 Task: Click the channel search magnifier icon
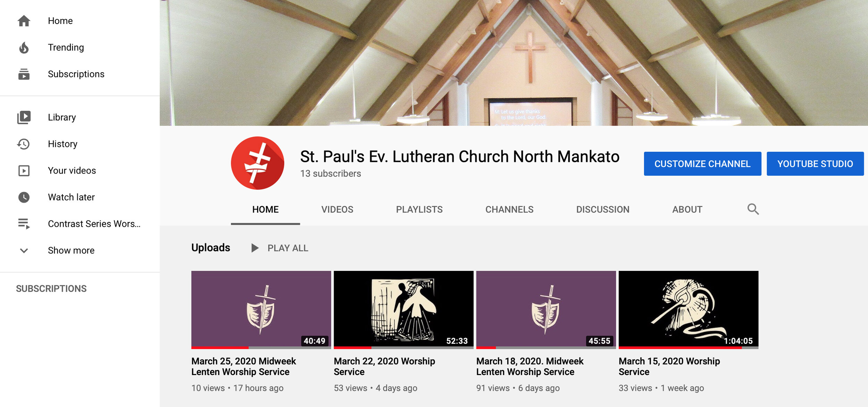(753, 209)
